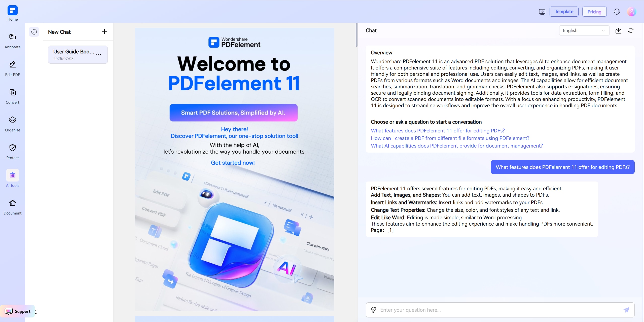The height and width of the screenshot is (322, 644).
Task: Refresh the chat conversation
Action: coord(631,30)
